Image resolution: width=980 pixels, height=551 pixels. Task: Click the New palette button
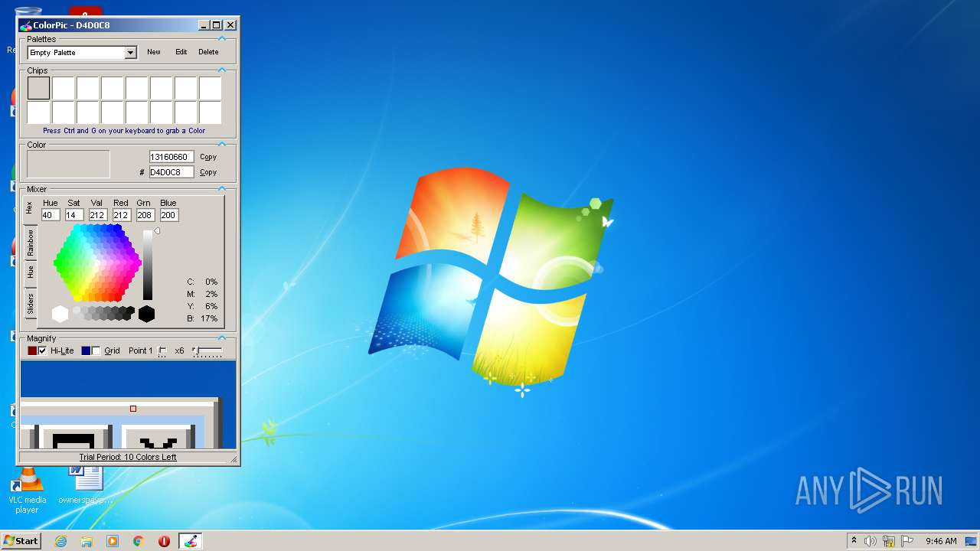(154, 52)
